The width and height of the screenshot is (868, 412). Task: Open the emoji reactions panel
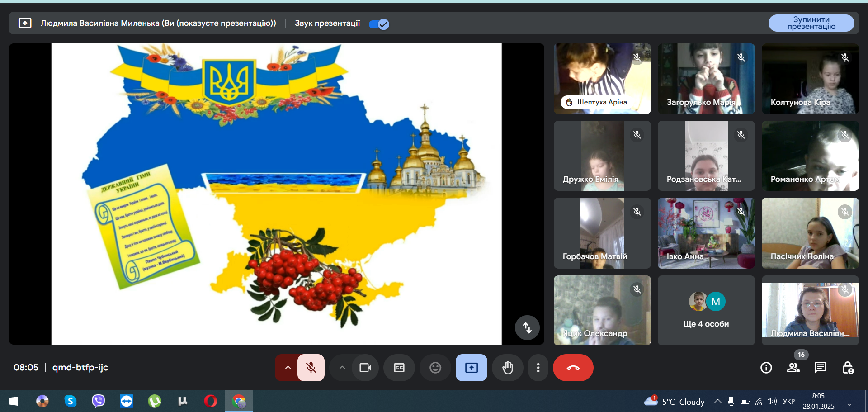click(x=435, y=368)
